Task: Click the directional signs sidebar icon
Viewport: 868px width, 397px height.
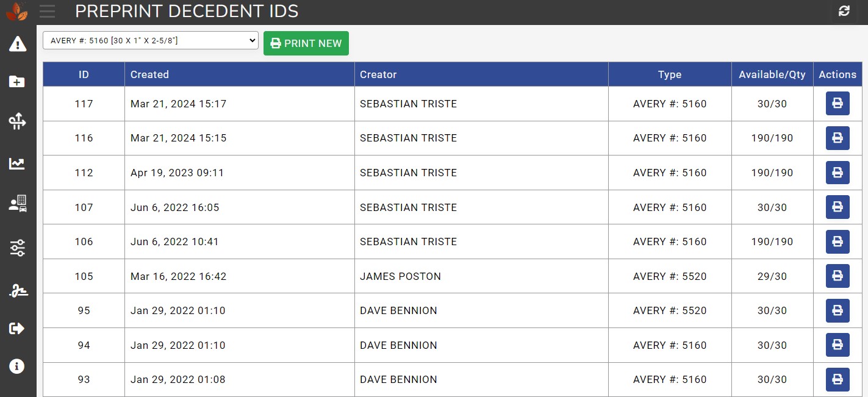Action: tap(17, 122)
